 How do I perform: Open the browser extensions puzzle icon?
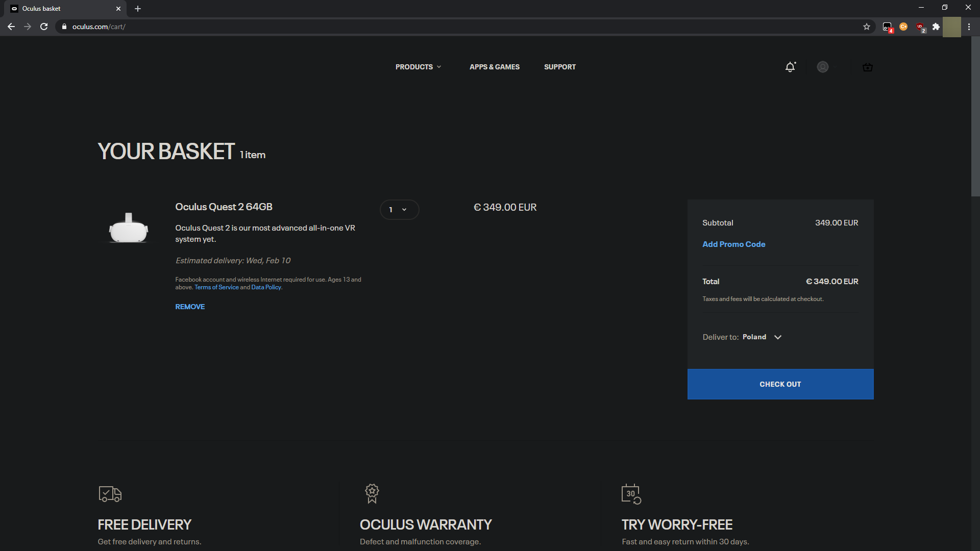936,27
